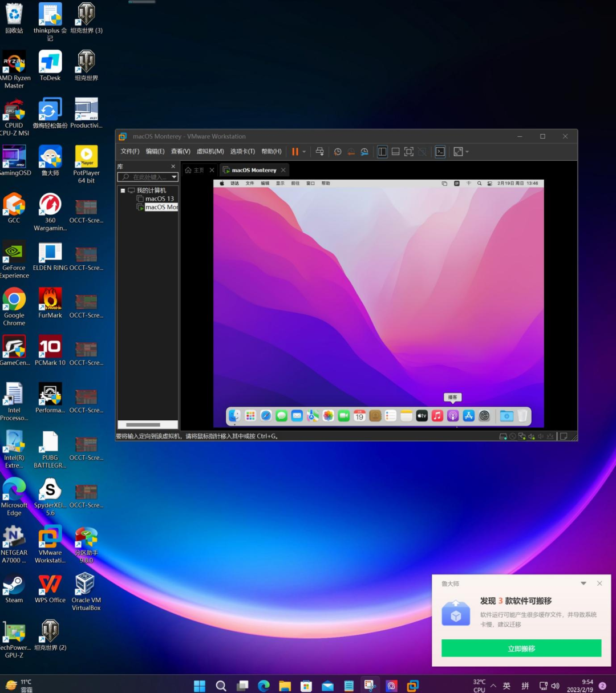Screen dimensions: 616x693
Task: Open the 鲁大师 popup dropdown arrow
Action: coord(583,583)
